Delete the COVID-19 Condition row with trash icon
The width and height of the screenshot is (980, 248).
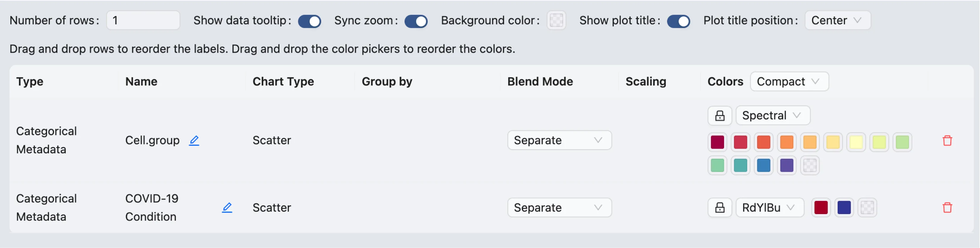tap(947, 208)
